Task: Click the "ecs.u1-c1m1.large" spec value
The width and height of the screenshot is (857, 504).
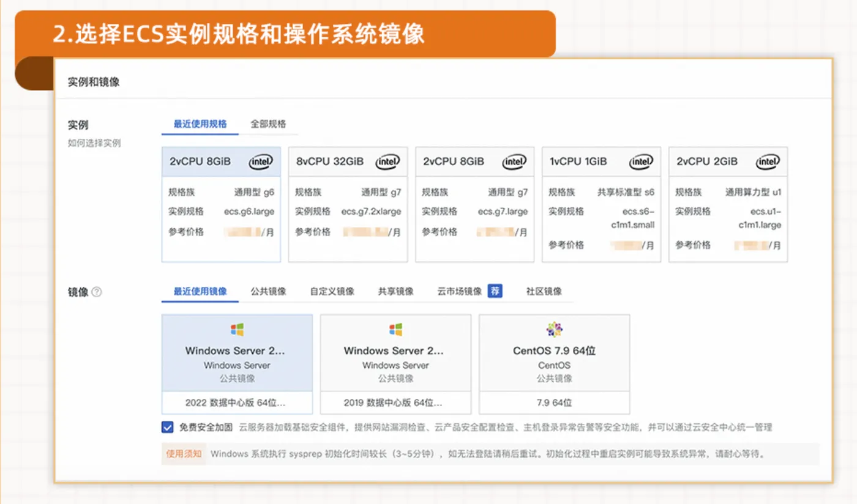Action: 760,218
